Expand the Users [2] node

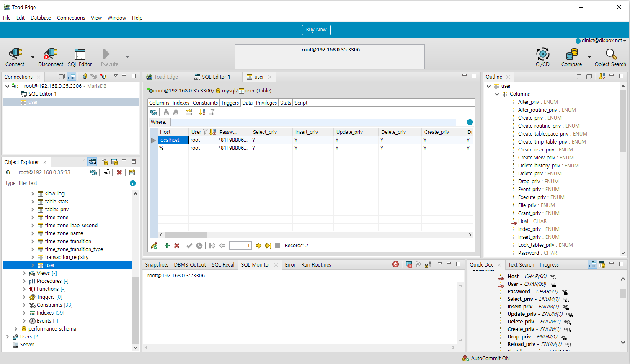tap(7, 337)
